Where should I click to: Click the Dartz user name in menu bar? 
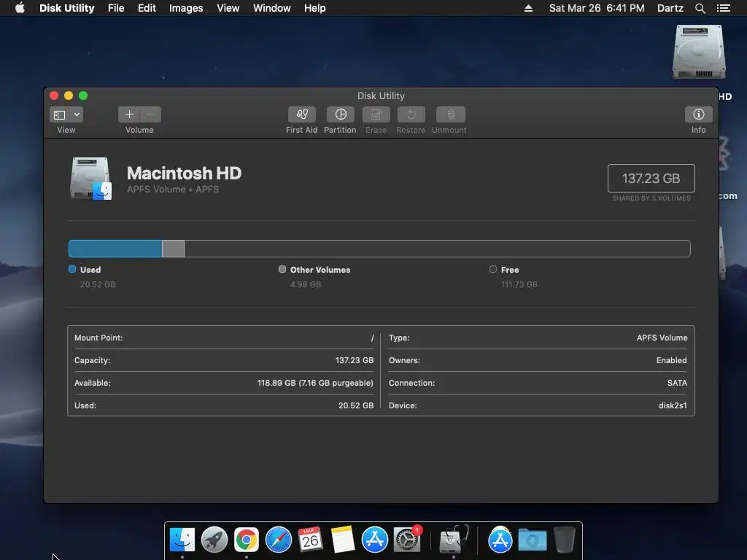[x=670, y=8]
